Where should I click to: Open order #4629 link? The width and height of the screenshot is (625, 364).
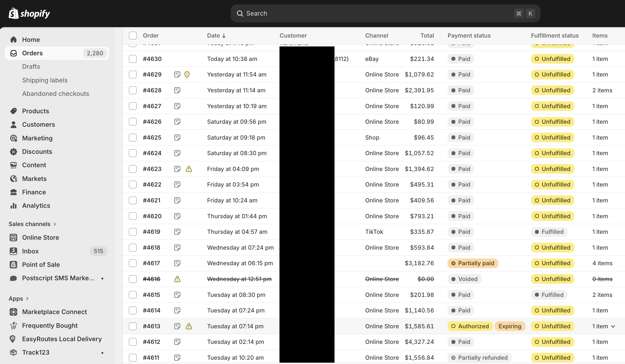152,74
